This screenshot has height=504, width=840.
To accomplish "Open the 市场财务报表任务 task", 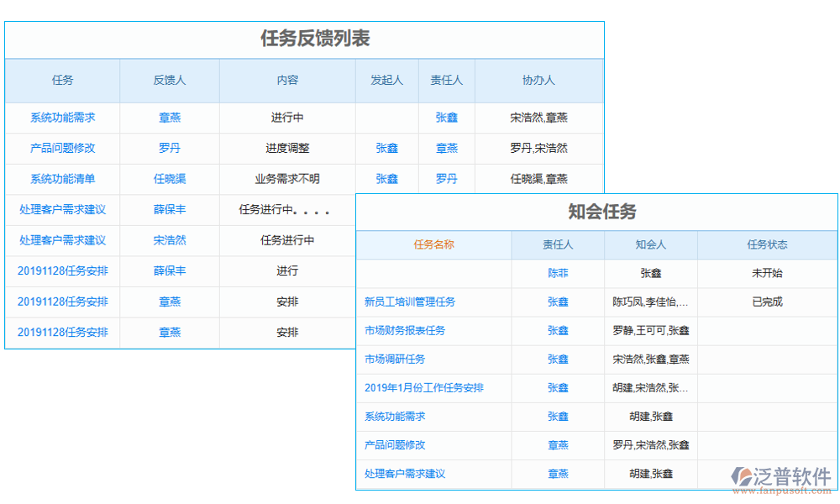I will pyautogui.click(x=408, y=330).
